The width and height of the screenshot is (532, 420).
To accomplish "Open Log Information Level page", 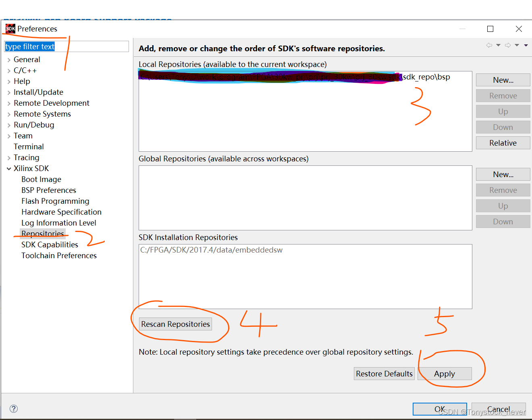I will (59, 223).
